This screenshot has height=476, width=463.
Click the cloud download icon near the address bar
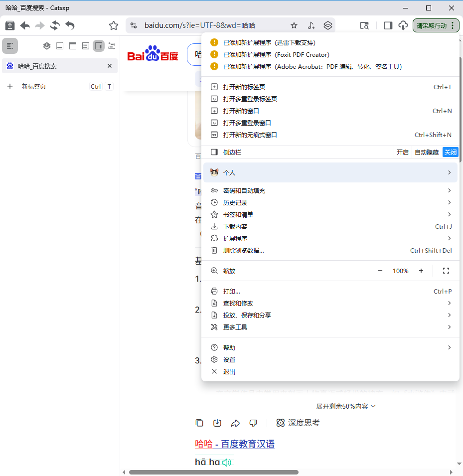(x=403, y=25)
